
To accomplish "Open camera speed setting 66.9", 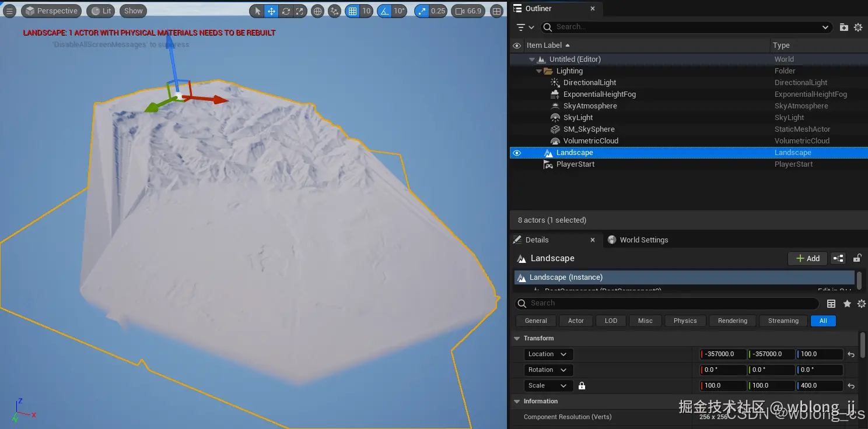I will (x=468, y=11).
